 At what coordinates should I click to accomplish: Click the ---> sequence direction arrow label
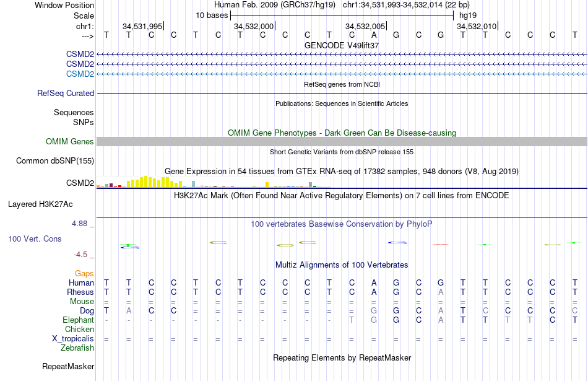pos(88,36)
